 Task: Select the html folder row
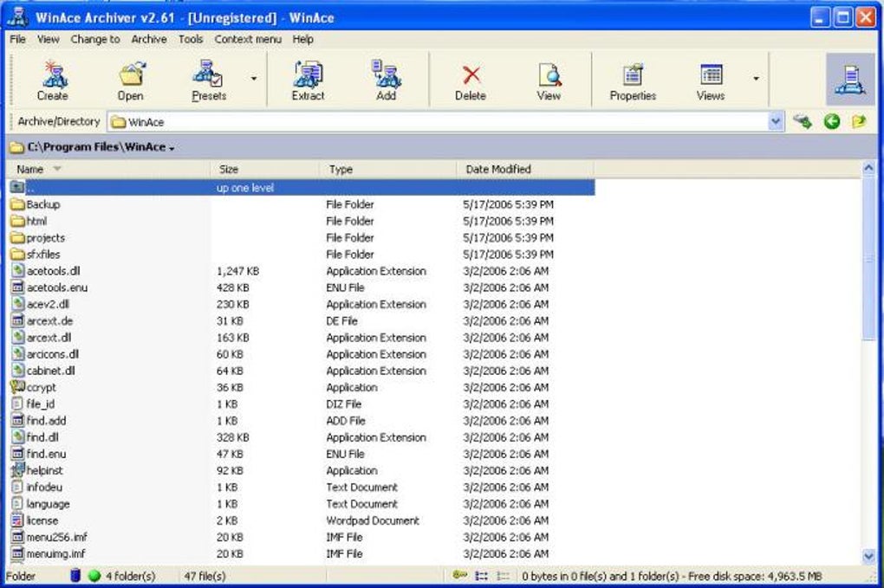pyautogui.click(x=302, y=221)
